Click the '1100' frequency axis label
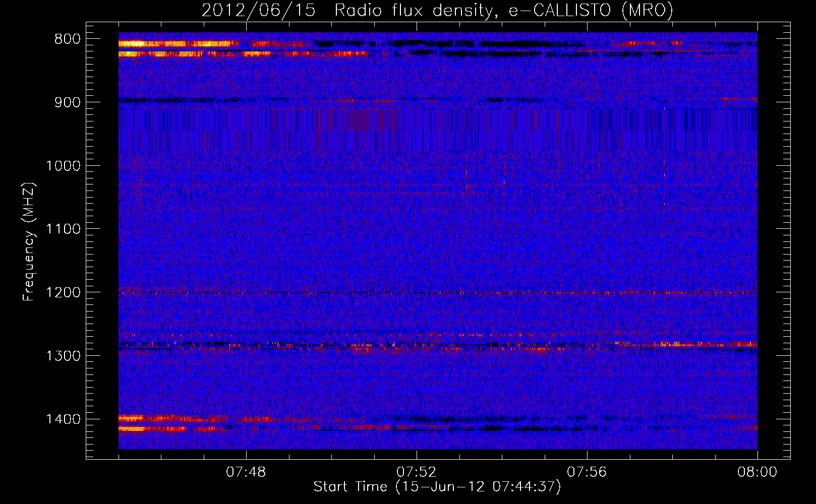 [x=63, y=229]
